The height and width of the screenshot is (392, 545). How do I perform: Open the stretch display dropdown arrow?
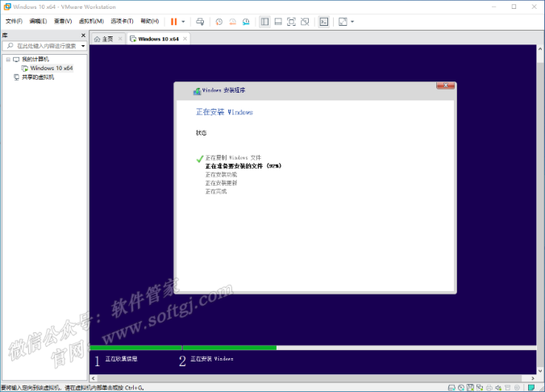point(352,22)
